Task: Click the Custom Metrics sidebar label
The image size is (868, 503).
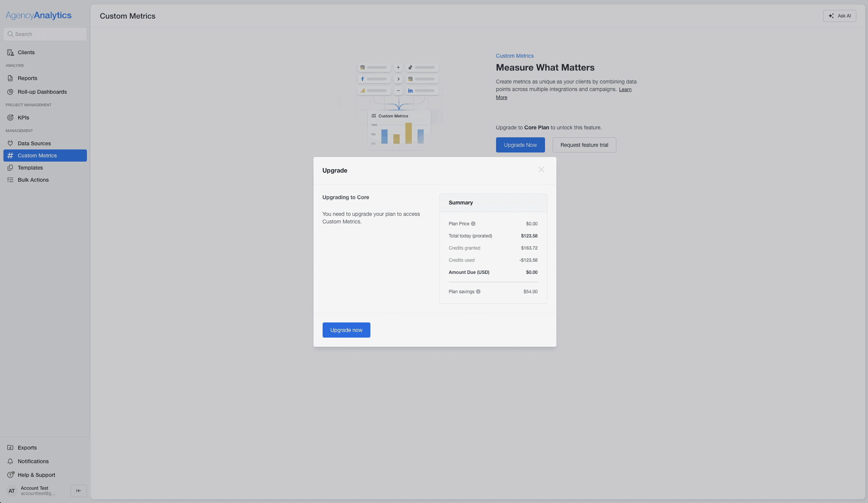Action: click(37, 156)
